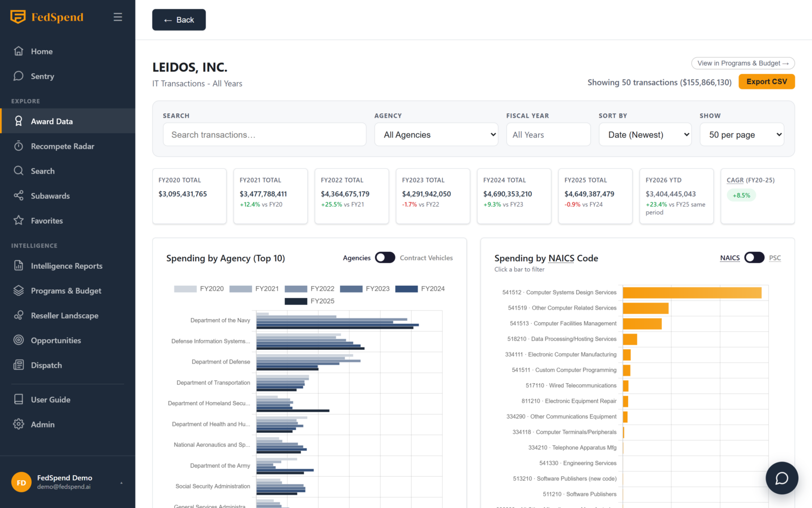The width and height of the screenshot is (812, 508).
Task: Click the Search magnifier icon in sidebar
Action: coord(19,171)
